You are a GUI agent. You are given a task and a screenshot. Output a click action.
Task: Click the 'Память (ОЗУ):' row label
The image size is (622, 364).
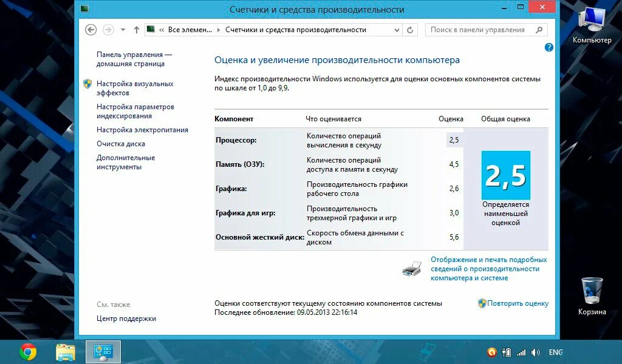[240, 164]
